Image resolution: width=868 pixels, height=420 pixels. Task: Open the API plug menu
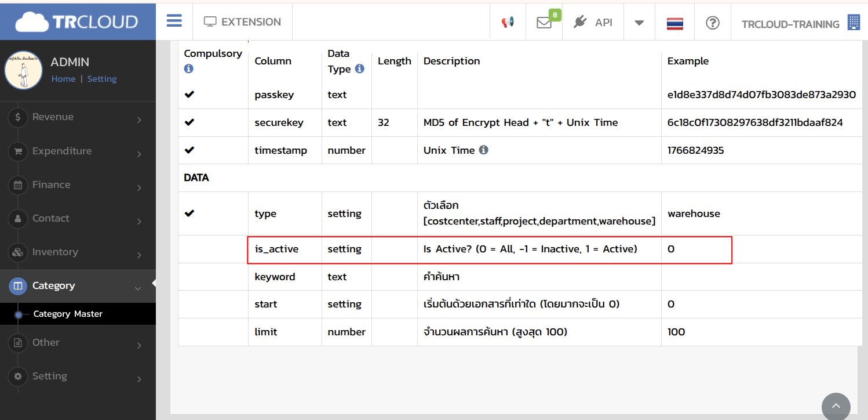[593, 23]
